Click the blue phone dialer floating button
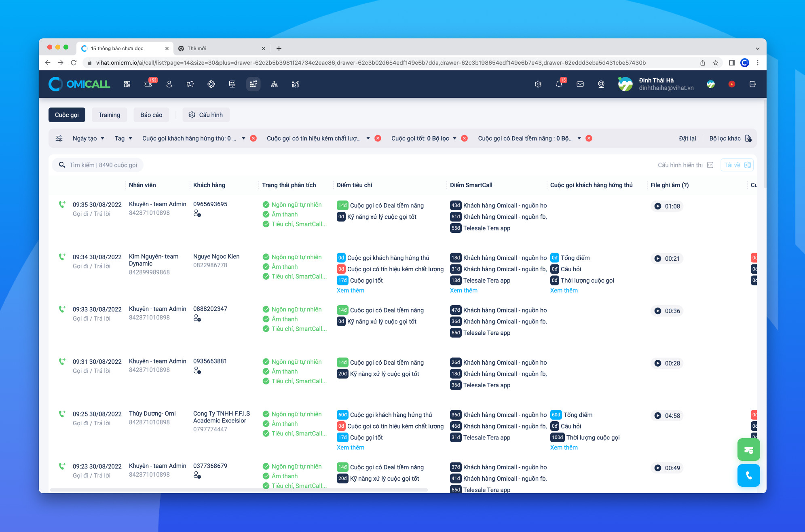The height and width of the screenshot is (532, 805). click(749, 475)
